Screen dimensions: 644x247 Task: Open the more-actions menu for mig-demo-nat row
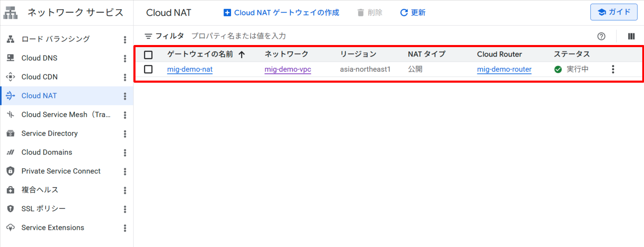click(x=613, y=69)
